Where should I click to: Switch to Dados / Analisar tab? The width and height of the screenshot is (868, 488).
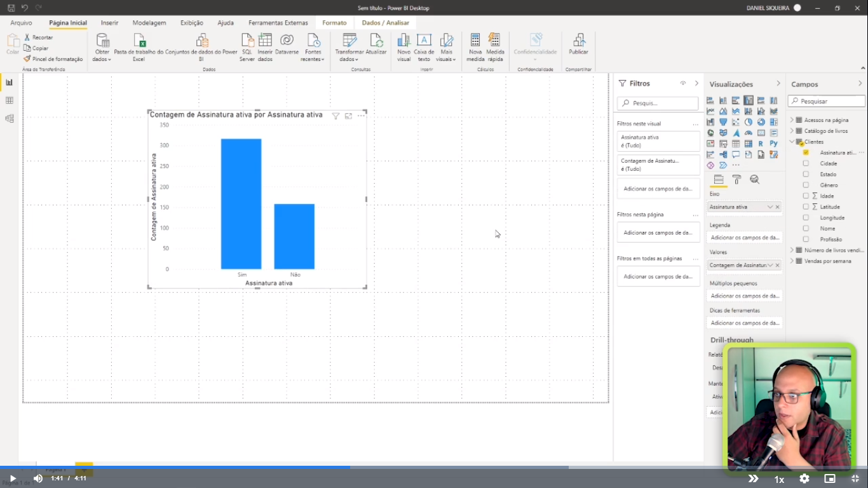tap(386, 23)
